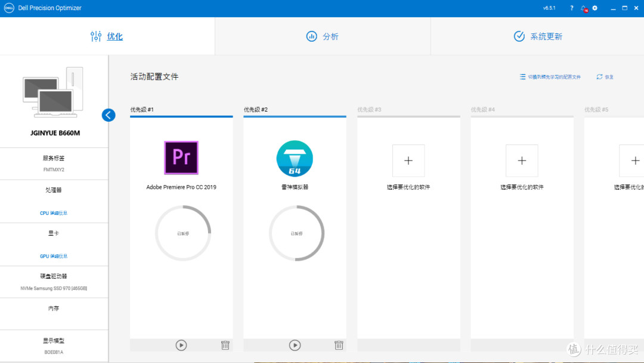Open the 分析 tab
The height and width of the screenshot is (363, 644).
coord(323,36)
